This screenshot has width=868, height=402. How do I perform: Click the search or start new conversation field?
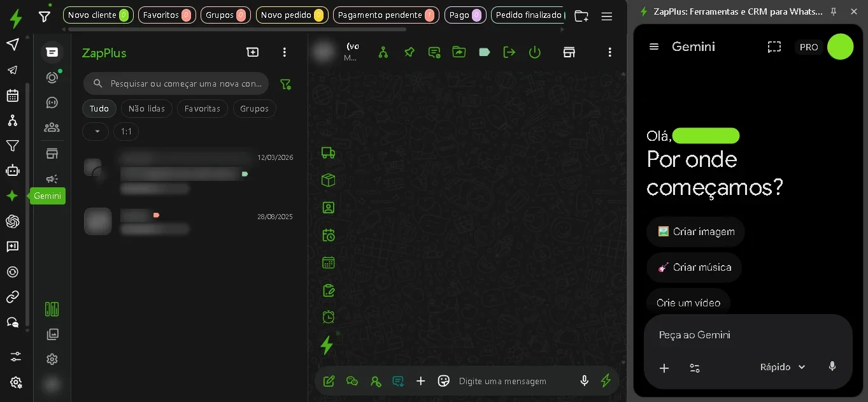tap(176, 83)
